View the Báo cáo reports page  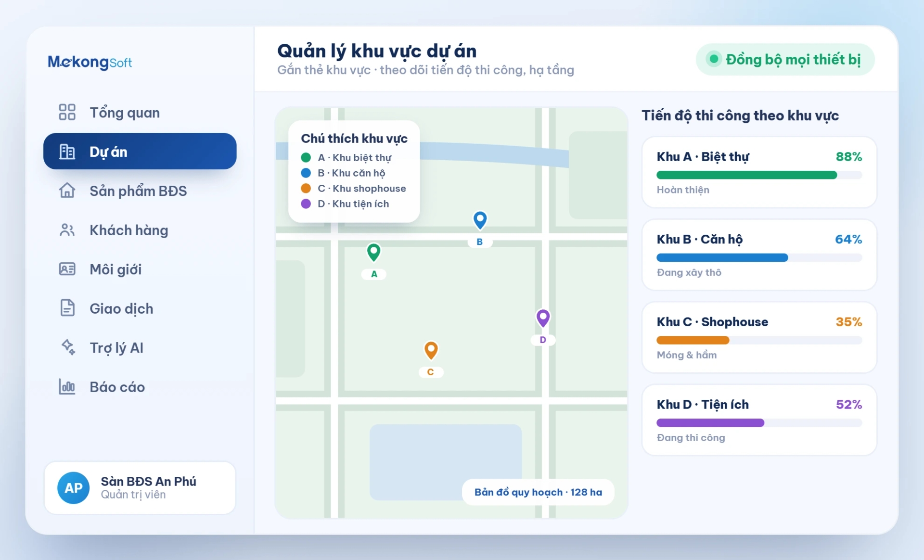140,387
